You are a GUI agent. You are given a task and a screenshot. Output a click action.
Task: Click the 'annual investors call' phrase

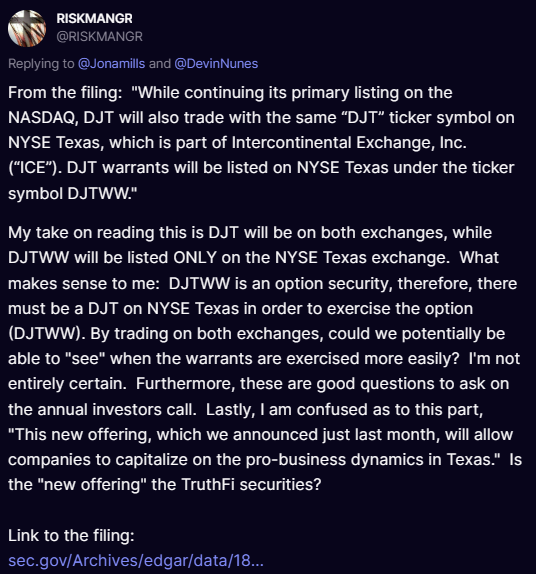pos(117,410)
